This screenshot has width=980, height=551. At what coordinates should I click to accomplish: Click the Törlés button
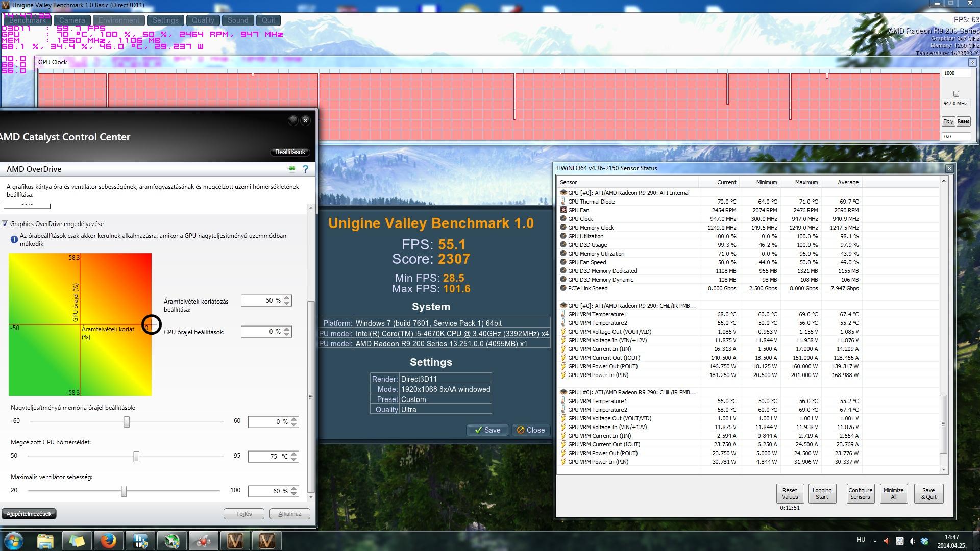(x=244, y=514)
